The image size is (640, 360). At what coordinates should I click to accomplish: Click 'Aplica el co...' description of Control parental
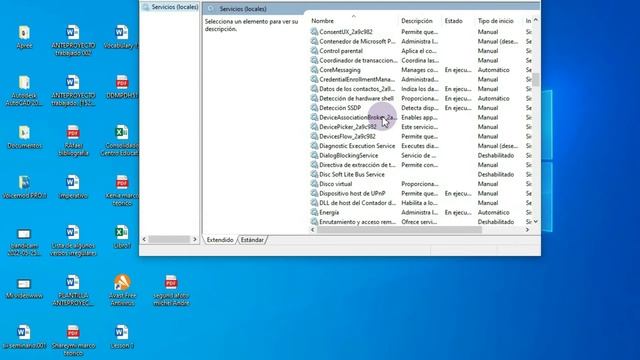(419, 51)
